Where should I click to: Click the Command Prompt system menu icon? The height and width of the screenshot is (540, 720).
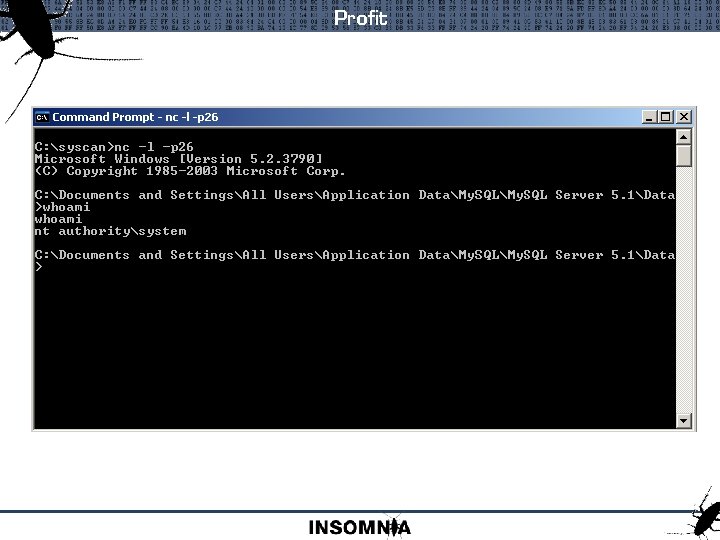[42, 118]
